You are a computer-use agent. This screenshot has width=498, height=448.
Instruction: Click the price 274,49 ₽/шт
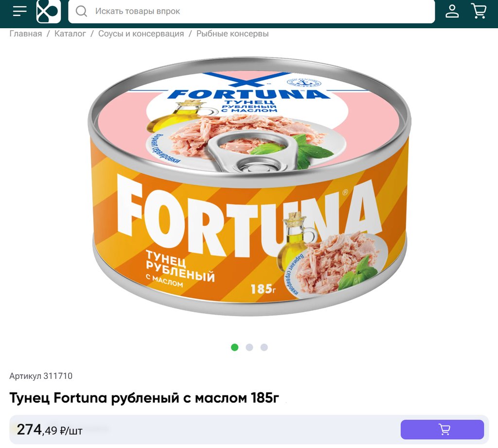(x=50, y=430)
